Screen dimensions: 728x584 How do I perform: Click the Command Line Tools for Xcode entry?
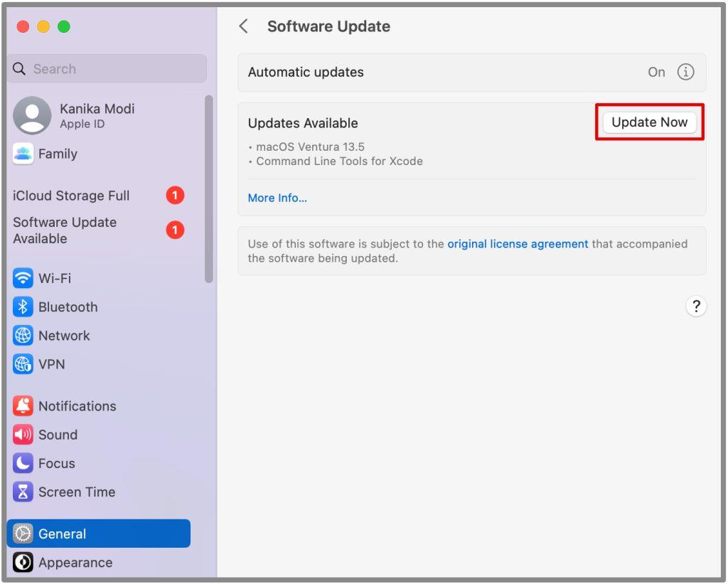pyautogui.click(x=339, y=161)
